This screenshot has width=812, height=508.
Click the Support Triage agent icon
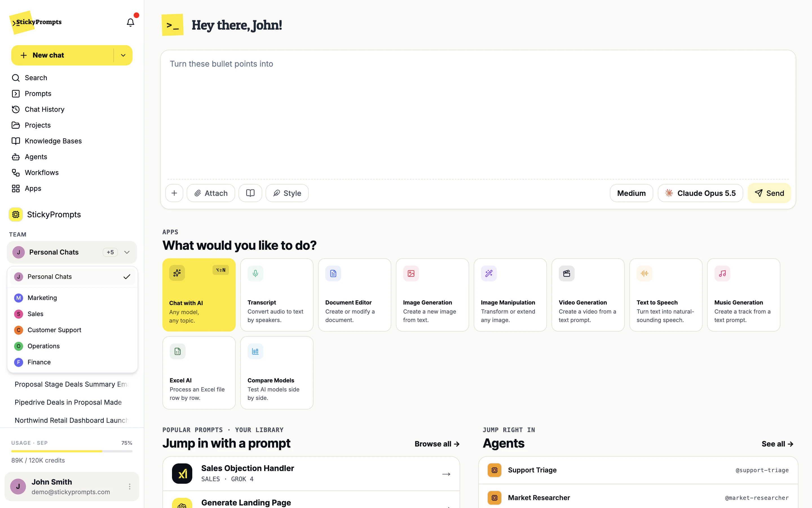(495, 470)
